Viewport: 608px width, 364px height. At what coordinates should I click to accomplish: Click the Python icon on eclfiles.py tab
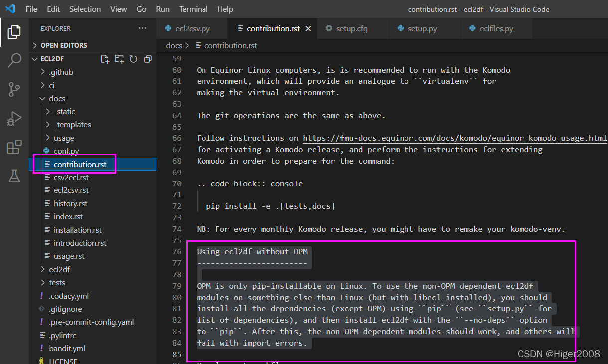(x=472, y=29)
